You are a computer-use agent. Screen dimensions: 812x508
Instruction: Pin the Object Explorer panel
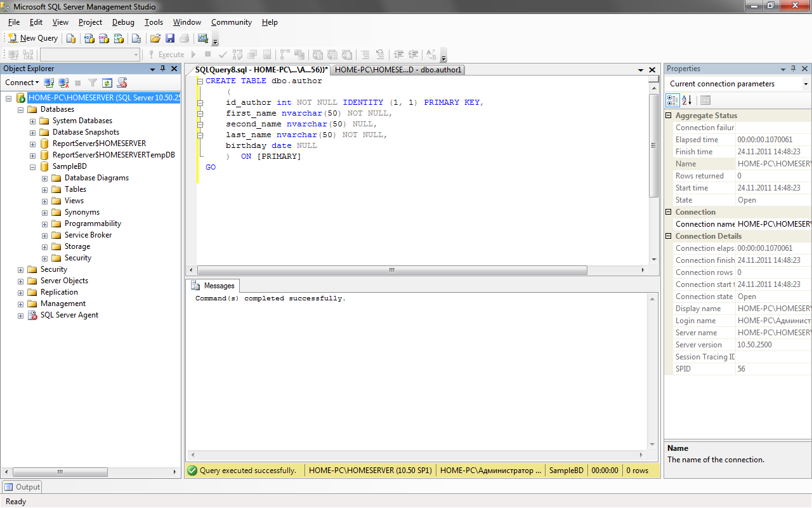tap(163, 69)
